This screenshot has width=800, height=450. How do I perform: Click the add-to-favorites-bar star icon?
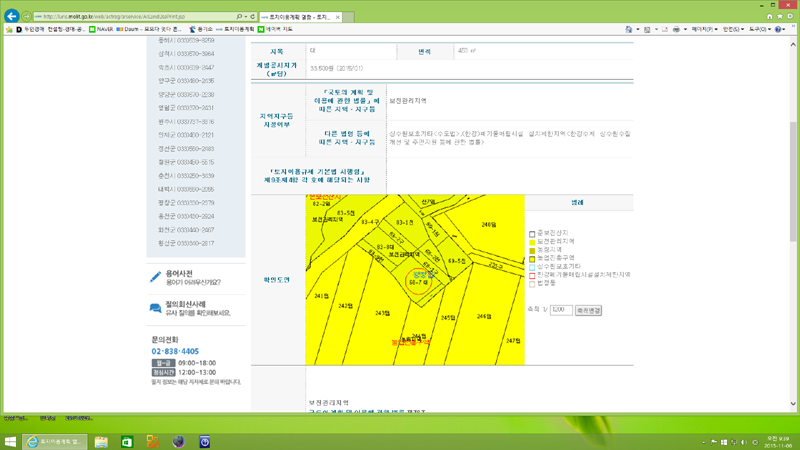(9, 30)
